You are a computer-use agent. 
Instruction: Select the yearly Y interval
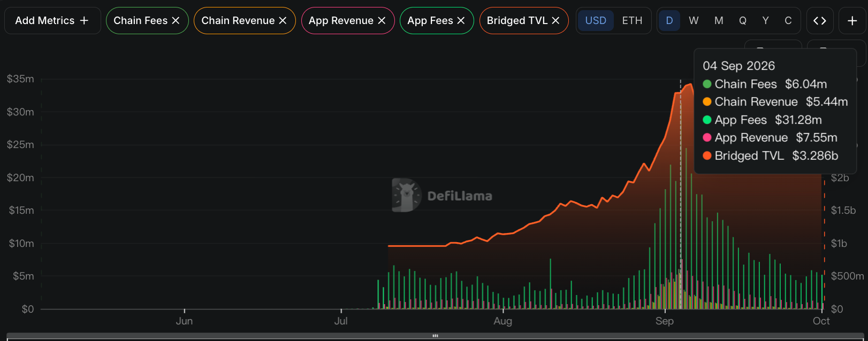tap(766, 20)
